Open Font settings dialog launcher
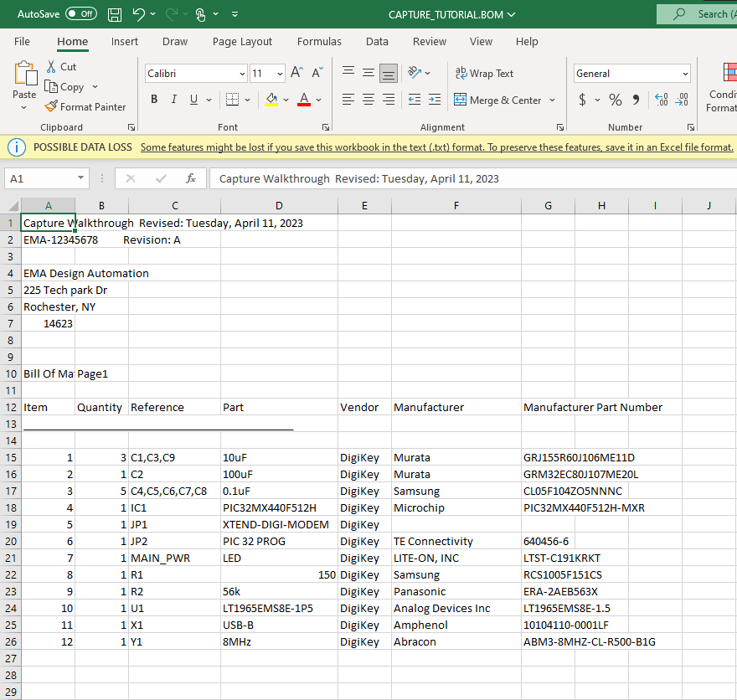 [x=325, y=127]
